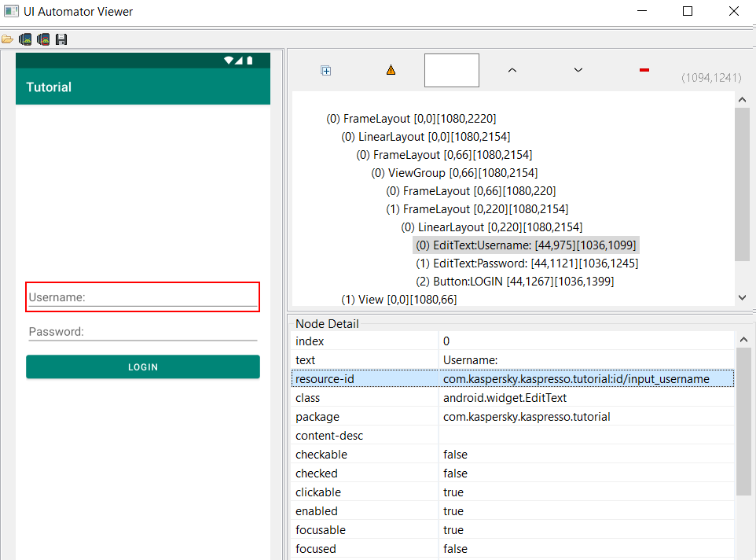This screenshot has width=756, height=560.
Task: Select the text row showing Username:
Action: tap(513, 359)
